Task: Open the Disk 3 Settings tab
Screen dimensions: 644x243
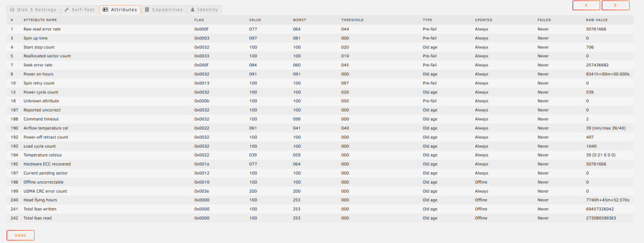Action: (33, 10)
